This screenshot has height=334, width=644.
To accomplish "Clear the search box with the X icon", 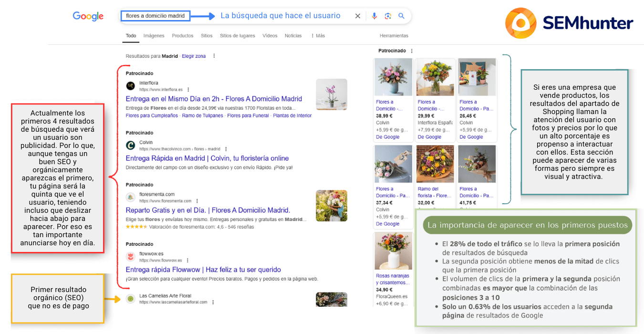I will point(358,16).
